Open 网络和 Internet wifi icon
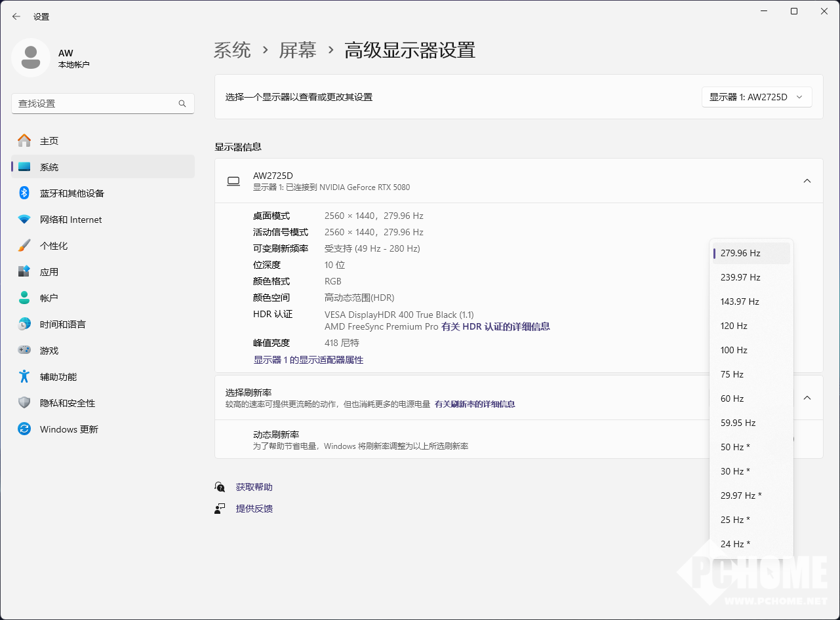Screen dimensions: 840x620 [24, 220]
